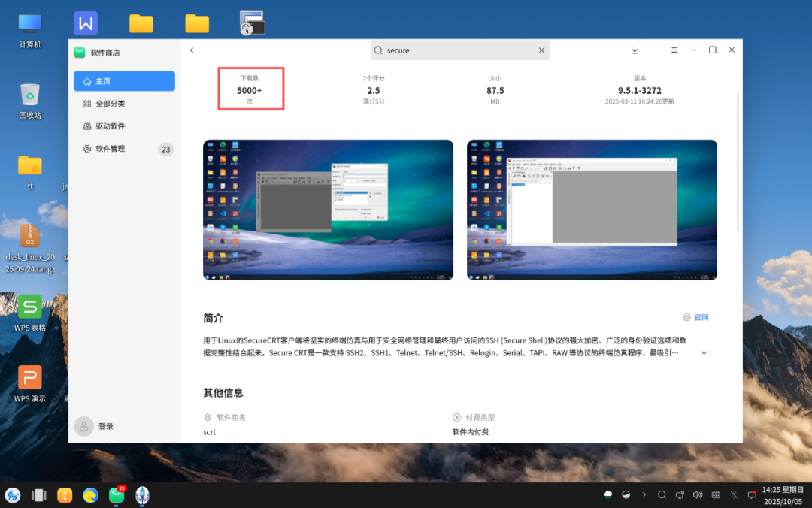This screenshot has width=812, height=508.
Task: Open network settings tray icon
Action: pos(680,494)
